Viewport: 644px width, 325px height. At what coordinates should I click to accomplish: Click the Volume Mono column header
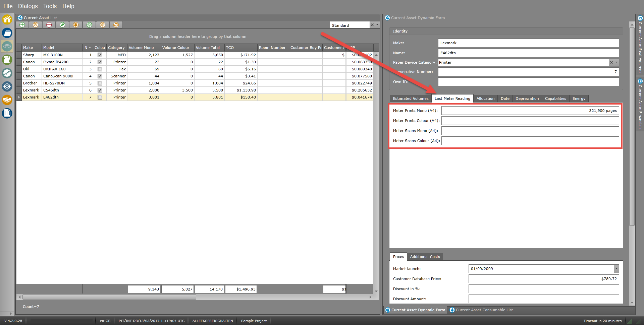click(144, 48)
